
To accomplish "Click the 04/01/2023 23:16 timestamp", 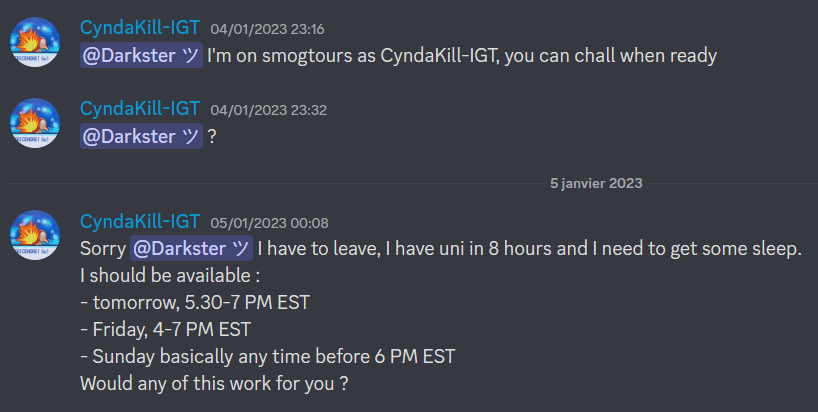I will click(267, 29).
